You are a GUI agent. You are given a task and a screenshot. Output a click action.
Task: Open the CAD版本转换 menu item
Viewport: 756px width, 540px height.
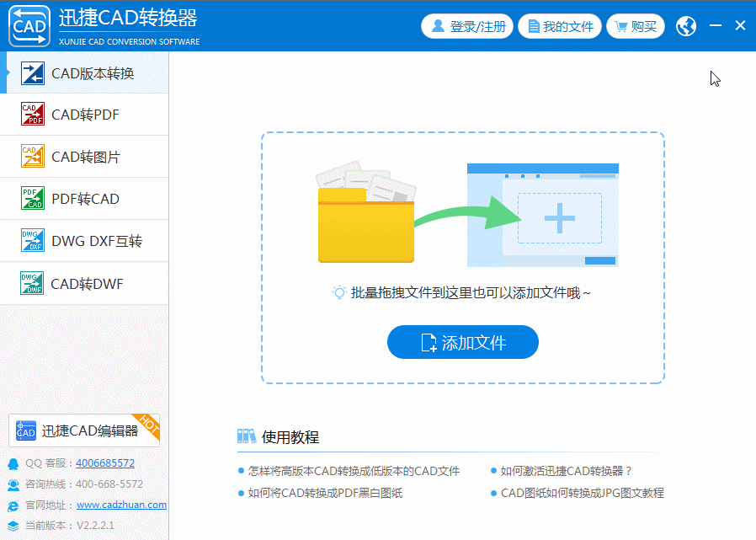pyautogui.click(x=84, y=72)
